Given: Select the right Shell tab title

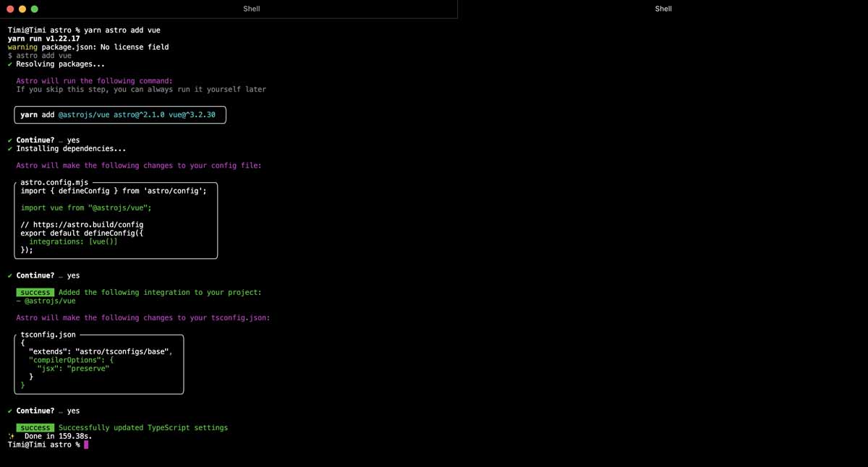Looking at the screenshot, I should tap(663, 9).
